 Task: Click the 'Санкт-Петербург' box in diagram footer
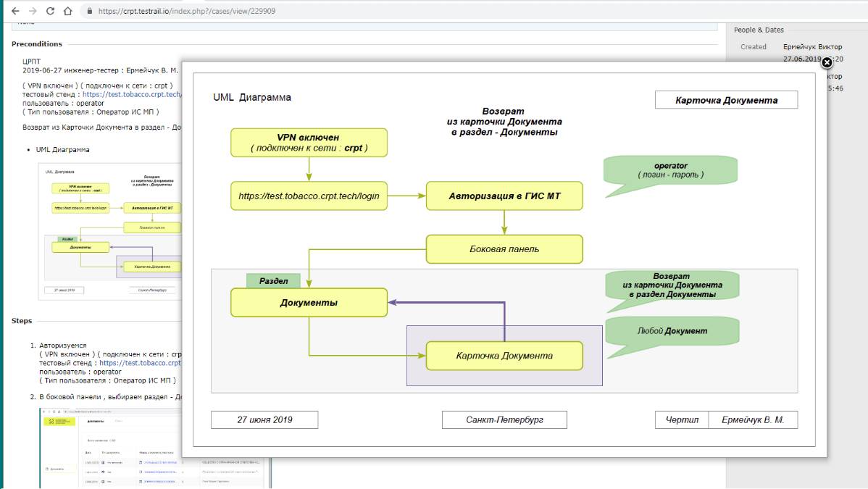click(x=504, y=420)
